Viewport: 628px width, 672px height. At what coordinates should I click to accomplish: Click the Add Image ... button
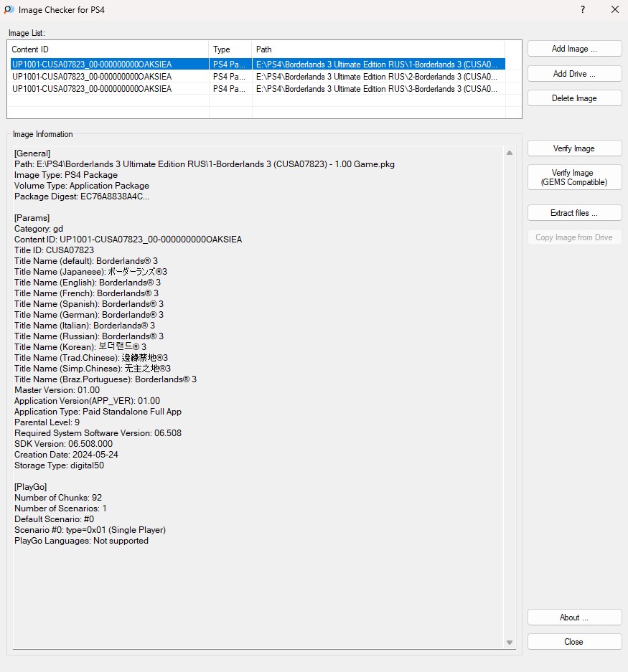coord(574,49)
